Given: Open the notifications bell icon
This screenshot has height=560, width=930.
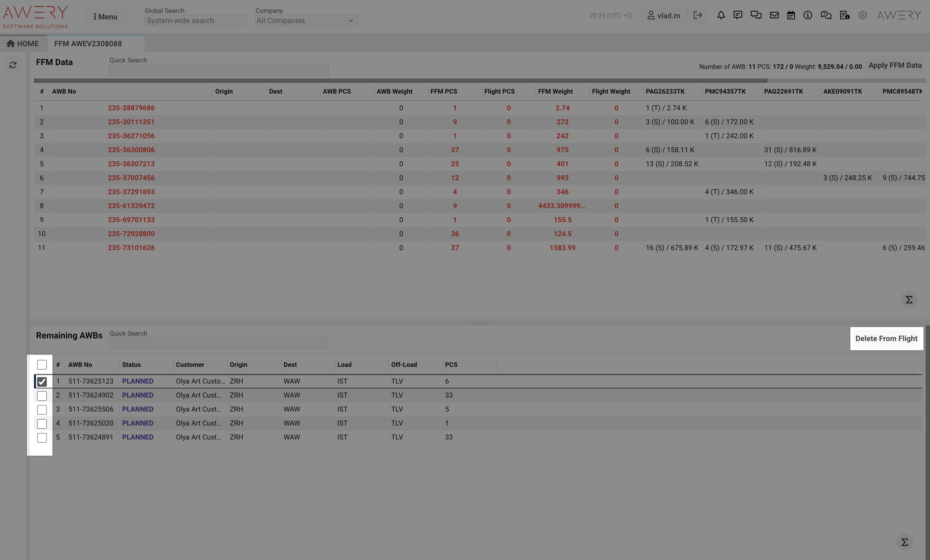Looking at the screenshot, I should (721, 16).
